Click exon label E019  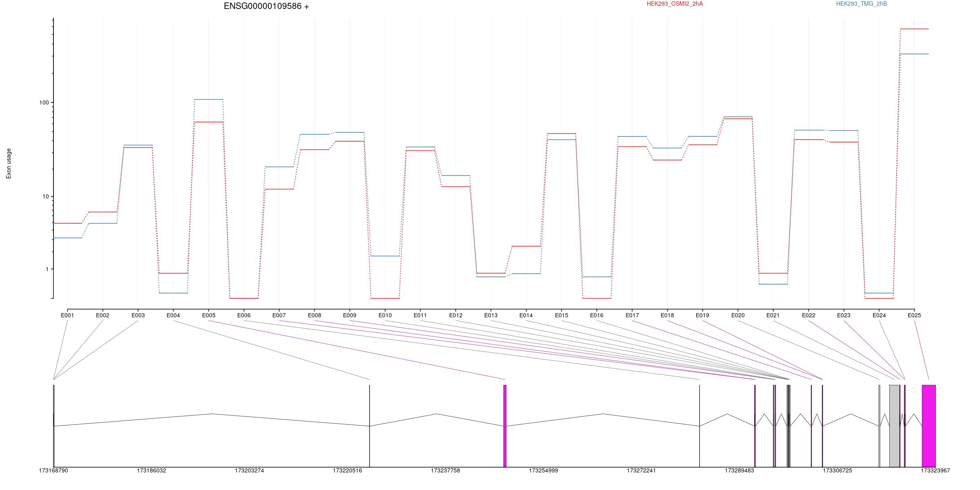[x=702, y=315]
